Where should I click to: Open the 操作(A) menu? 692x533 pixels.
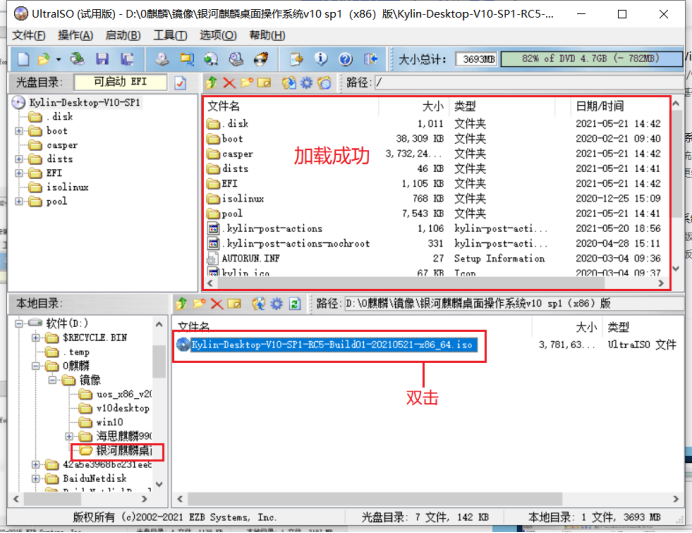[75, 35]
